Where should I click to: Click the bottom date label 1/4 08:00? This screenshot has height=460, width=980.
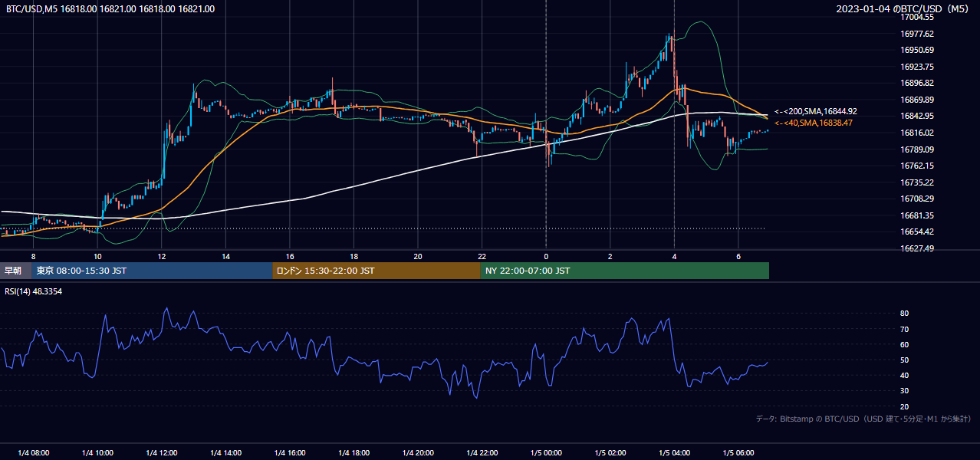click(34, 453)
